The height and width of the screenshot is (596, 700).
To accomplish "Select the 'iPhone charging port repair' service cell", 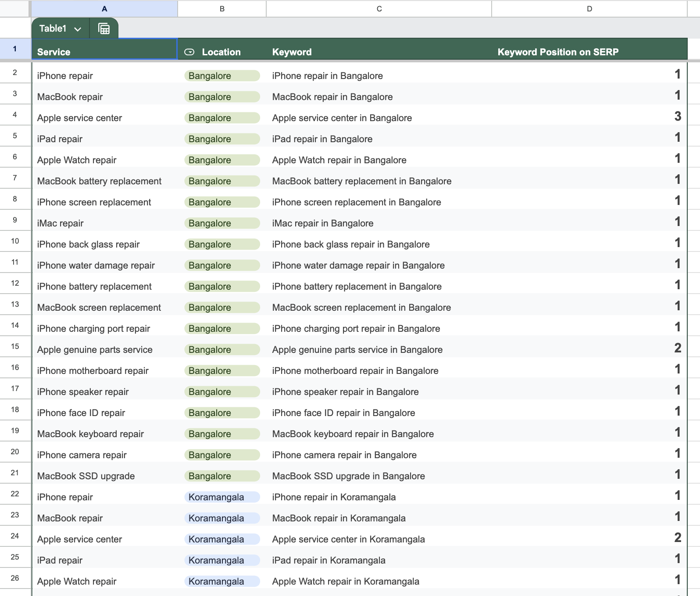I will point(104,325).
